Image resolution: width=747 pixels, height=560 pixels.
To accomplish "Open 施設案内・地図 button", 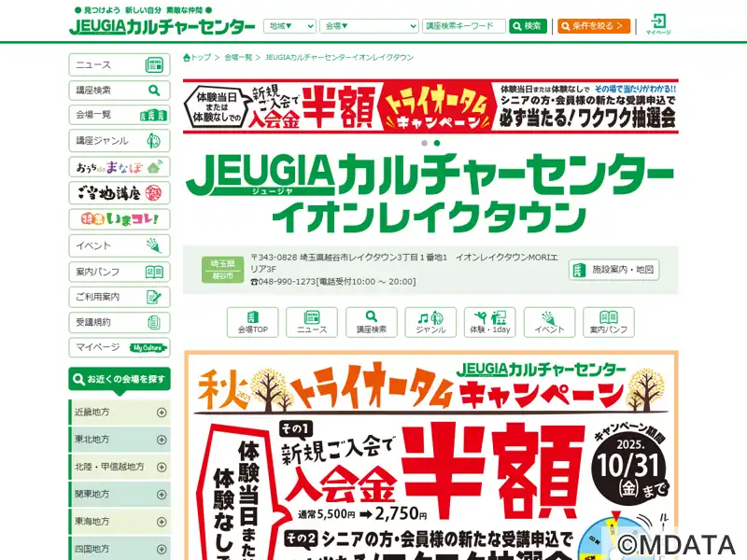I will tap(614, 270).
